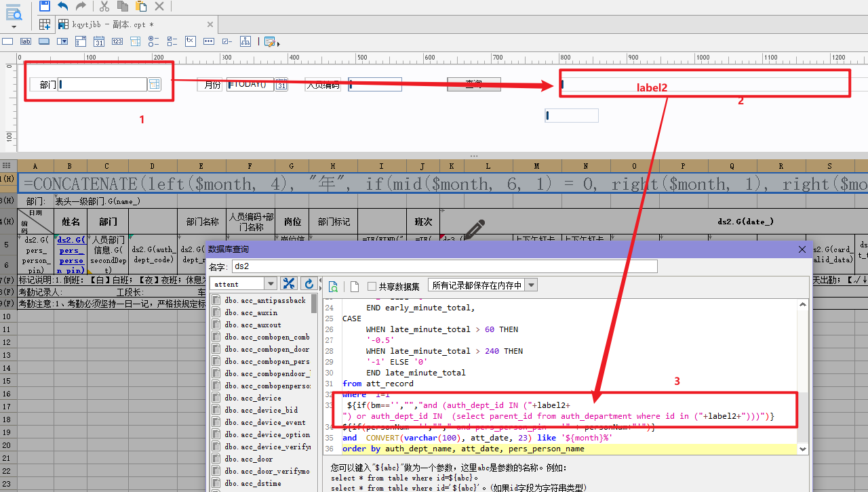Open the preview magnifier icon

(14, 12)
